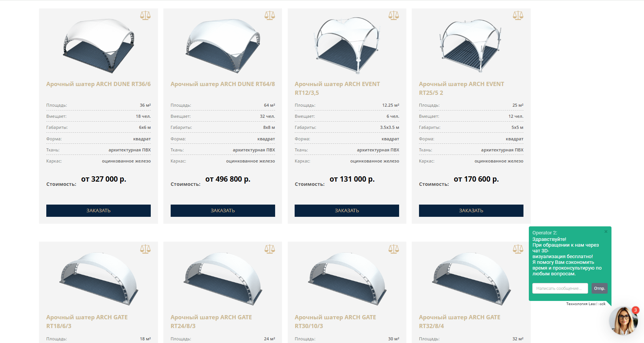This screenshot has width=644, height=343.
Task: Send chat message with Отпр. button
Action: 600,288
